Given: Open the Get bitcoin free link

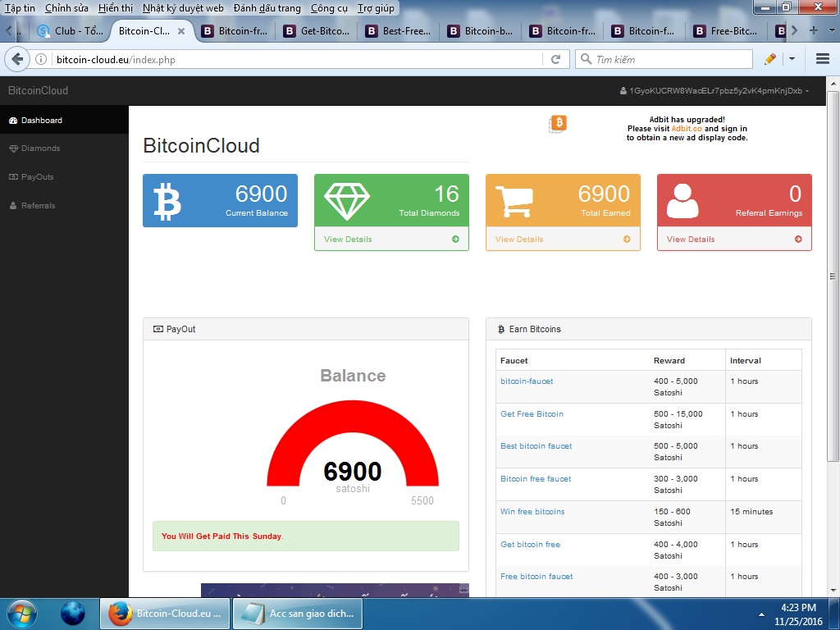Looking at the screenshot, I should 531,545.
